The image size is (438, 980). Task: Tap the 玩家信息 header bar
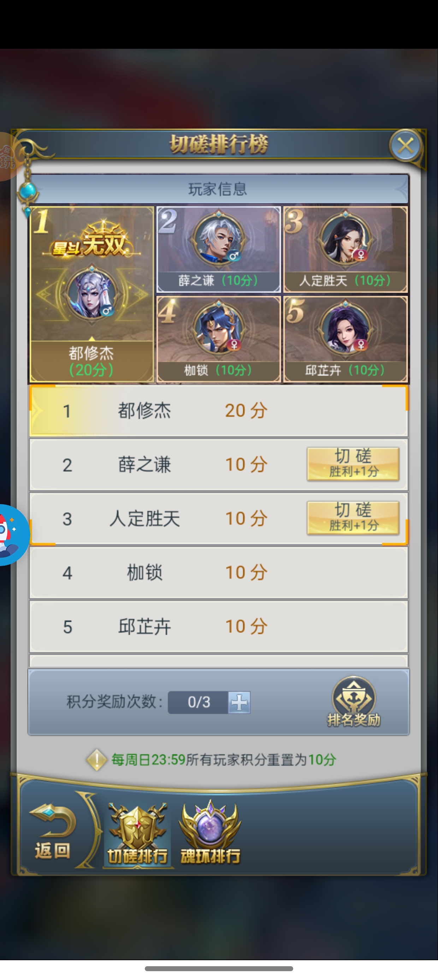pos(219,189)
